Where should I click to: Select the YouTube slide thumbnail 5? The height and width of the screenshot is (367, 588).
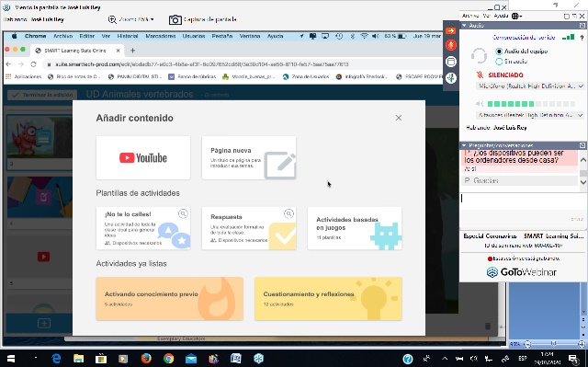(40, 257)
